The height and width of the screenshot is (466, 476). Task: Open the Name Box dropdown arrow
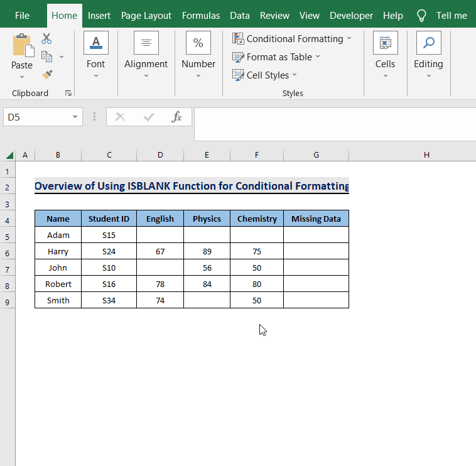[75, 117]
